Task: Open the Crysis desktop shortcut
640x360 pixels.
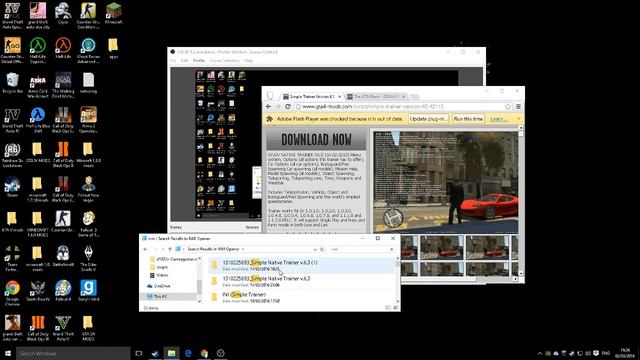Action: point(63,13)
